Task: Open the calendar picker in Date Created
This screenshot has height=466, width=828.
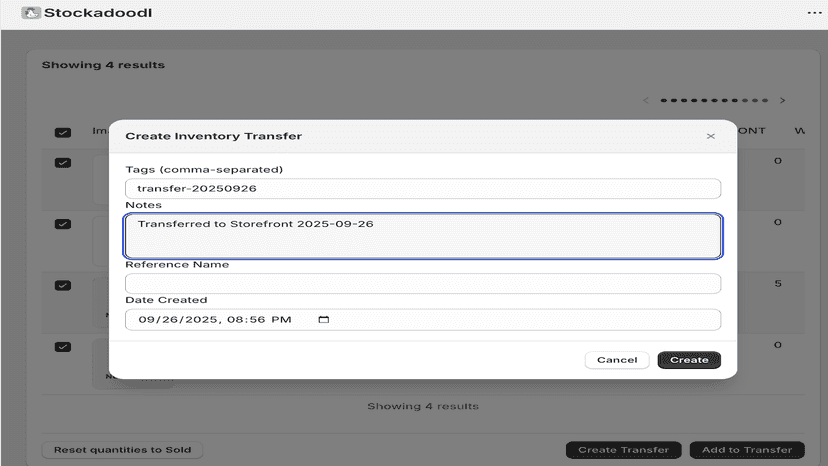Action: tap(324, 320)
